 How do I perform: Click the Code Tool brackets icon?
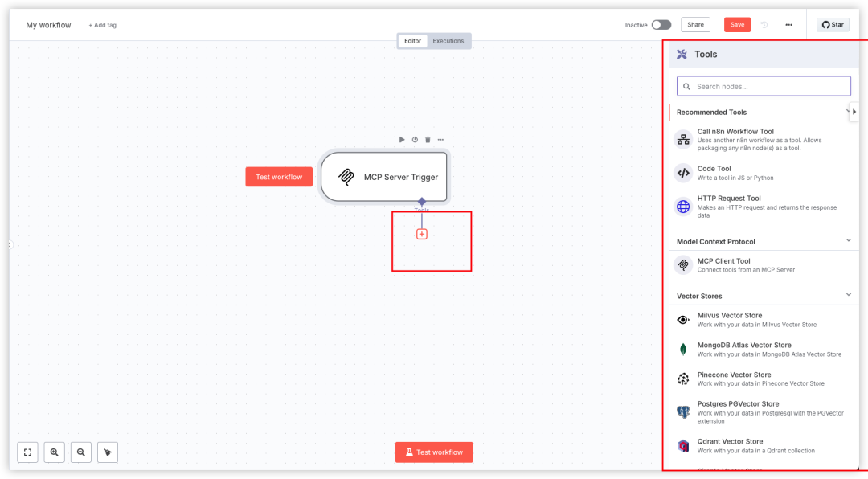[x=684, y=173]
